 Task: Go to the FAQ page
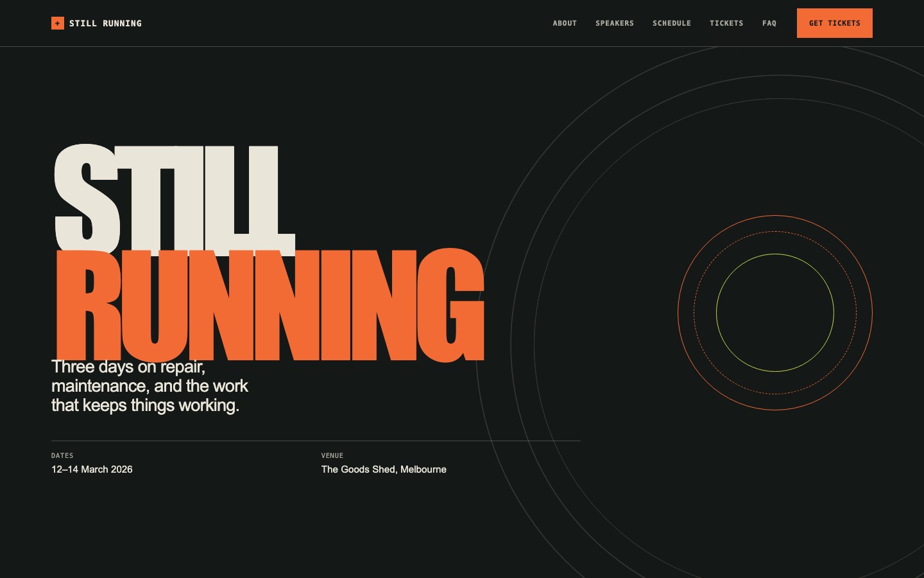click(x=769, y=23)
